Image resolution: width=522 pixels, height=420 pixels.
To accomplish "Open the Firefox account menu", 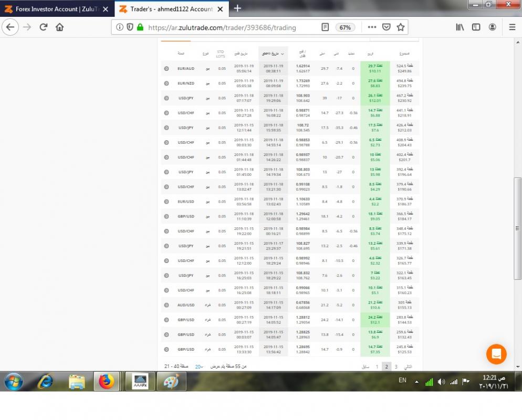I will point(493,27).
